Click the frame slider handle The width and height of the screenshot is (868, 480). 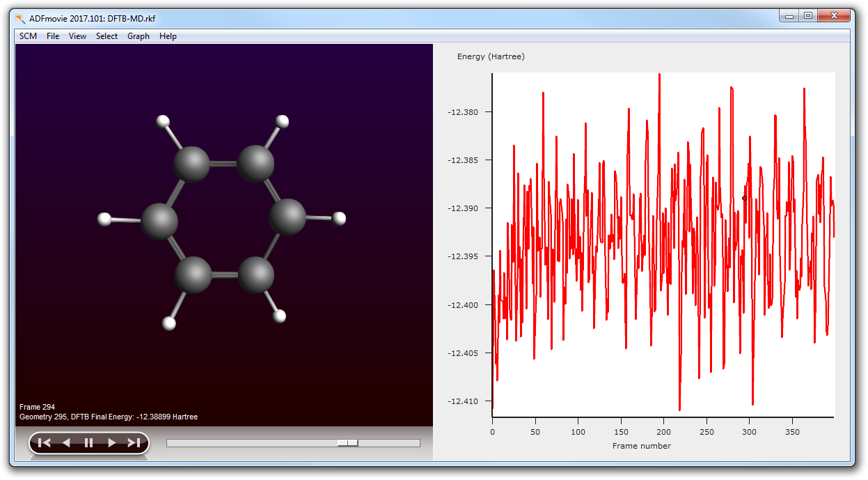tap(347, 442)
